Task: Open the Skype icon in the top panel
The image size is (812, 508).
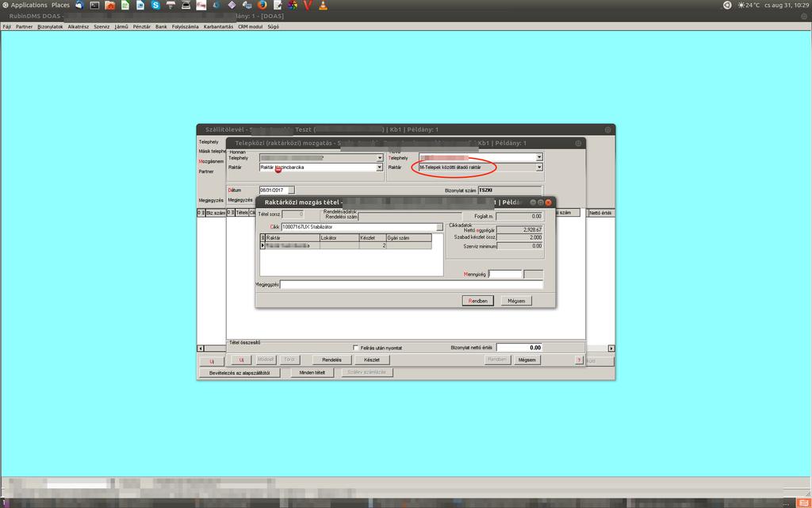Action: 155,6
